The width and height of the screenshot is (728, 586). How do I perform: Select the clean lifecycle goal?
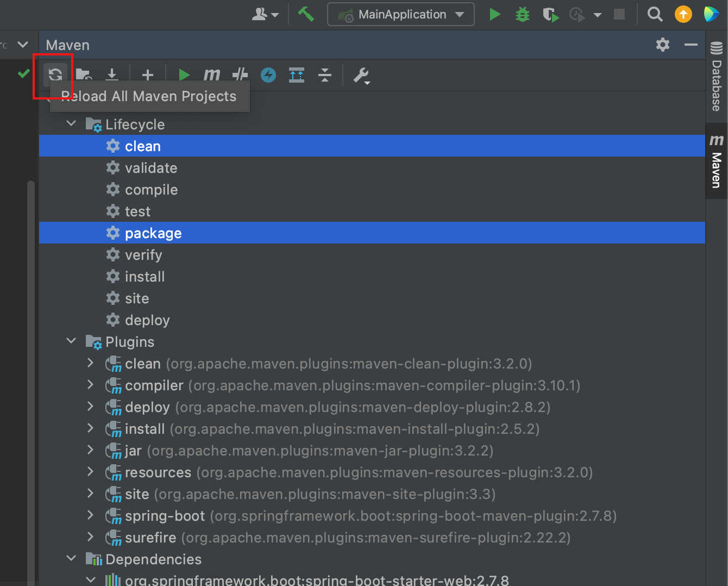point(372,146)
